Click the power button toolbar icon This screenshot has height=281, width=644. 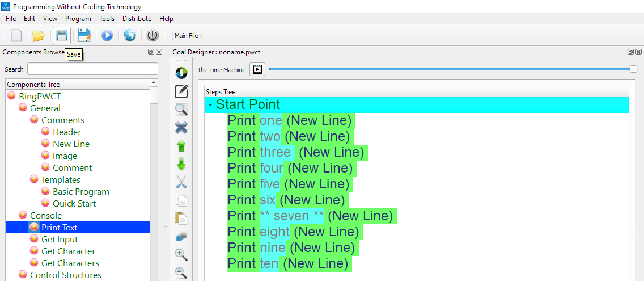point(152,36)
